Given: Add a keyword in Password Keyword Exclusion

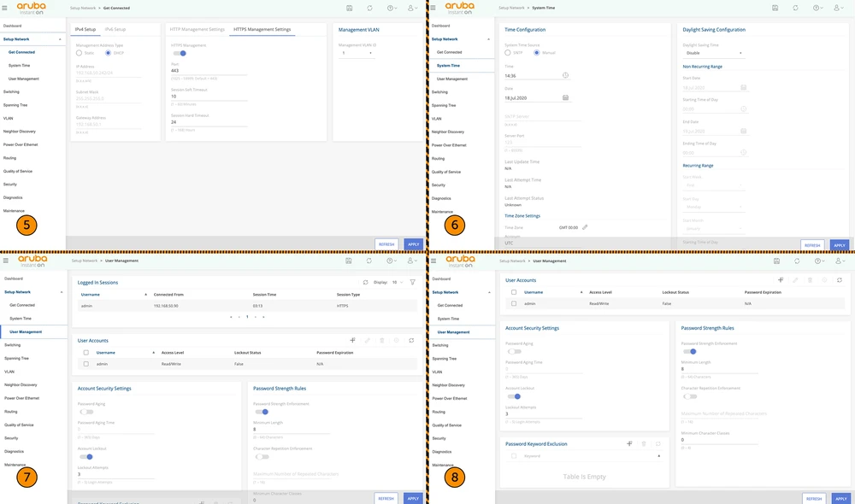Looking at the screenshot, I should (629, 443).
